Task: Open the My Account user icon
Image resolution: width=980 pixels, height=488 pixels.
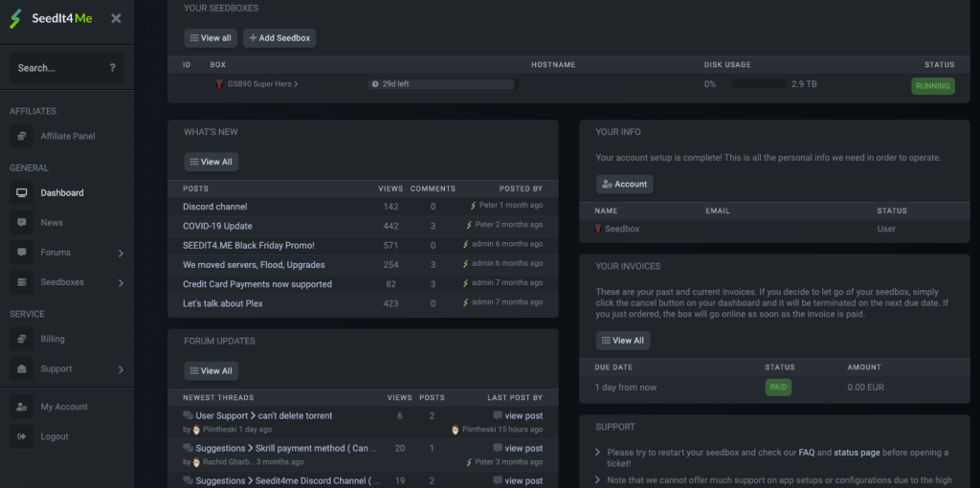Action: (22, 407)
